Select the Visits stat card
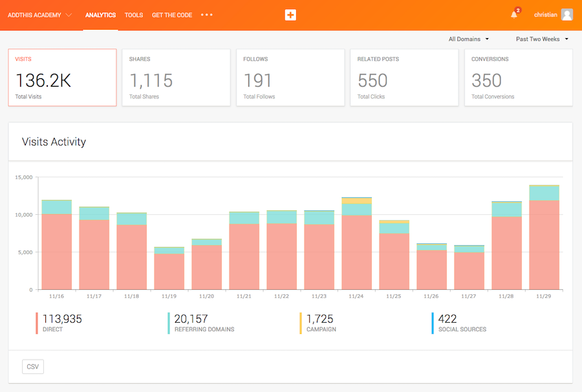Viewport: 582px width, 392px height. pos(62,78)
